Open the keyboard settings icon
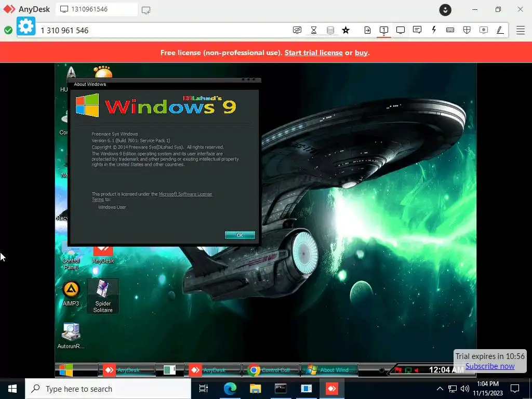 [x=450, y=30]
